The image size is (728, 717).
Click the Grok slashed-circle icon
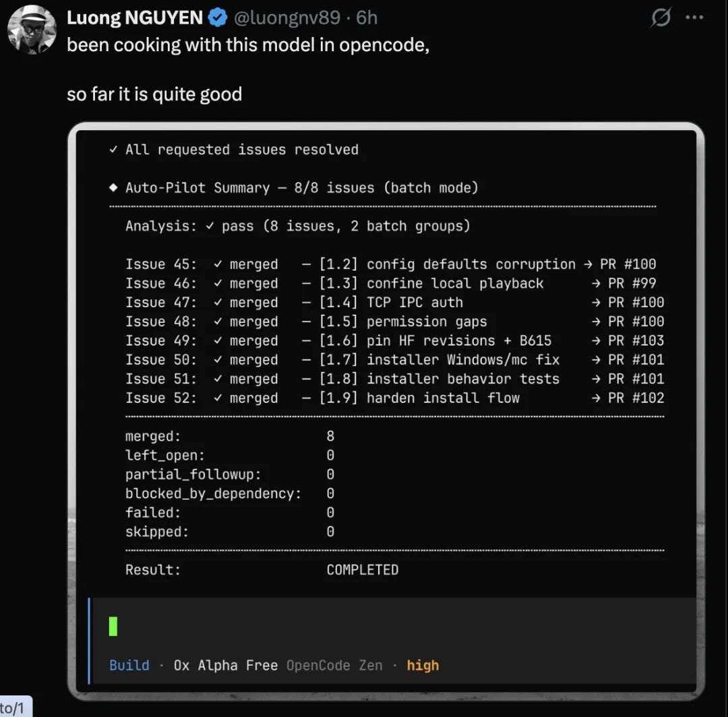[660, 18]
